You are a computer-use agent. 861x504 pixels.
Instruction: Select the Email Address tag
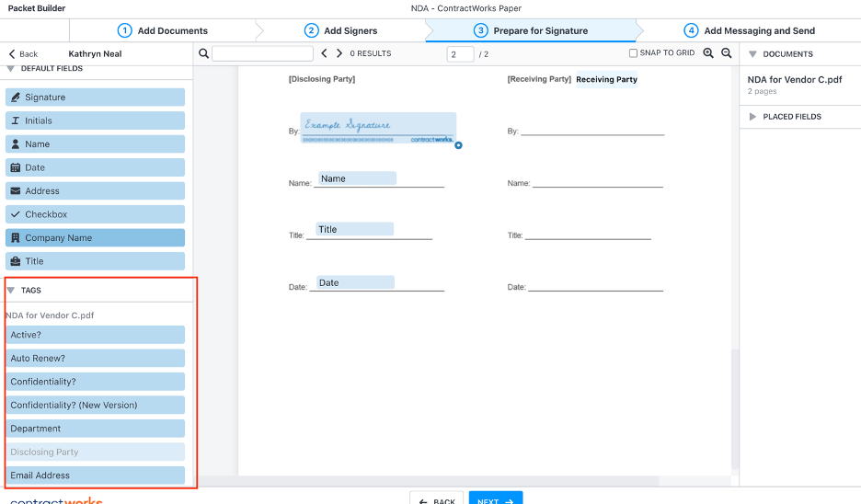pyautogui.click(x=95, y=475)
